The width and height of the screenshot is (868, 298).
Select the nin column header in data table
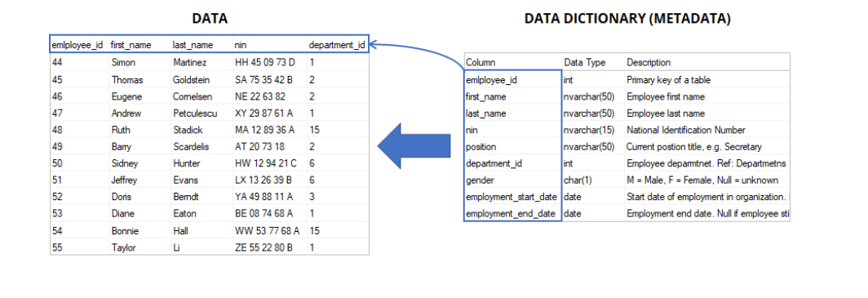[240, 45]
